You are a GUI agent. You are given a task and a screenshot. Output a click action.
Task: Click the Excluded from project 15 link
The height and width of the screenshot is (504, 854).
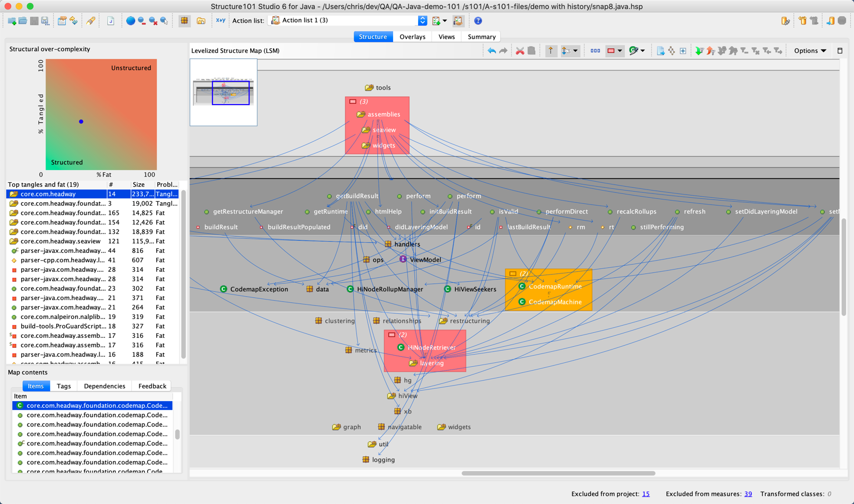coord(646,494)
